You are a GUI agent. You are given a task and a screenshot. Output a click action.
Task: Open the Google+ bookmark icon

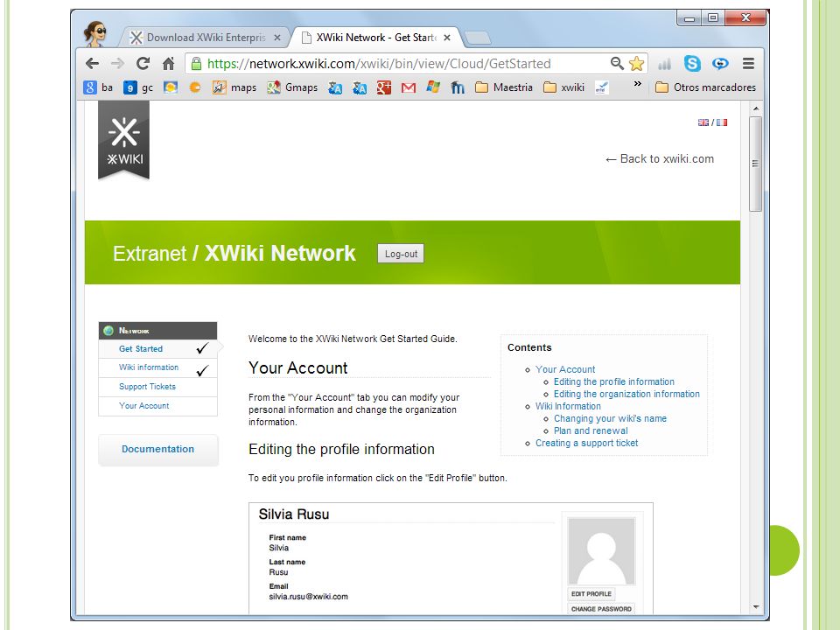pyautogui.click(x=383, y=87)
